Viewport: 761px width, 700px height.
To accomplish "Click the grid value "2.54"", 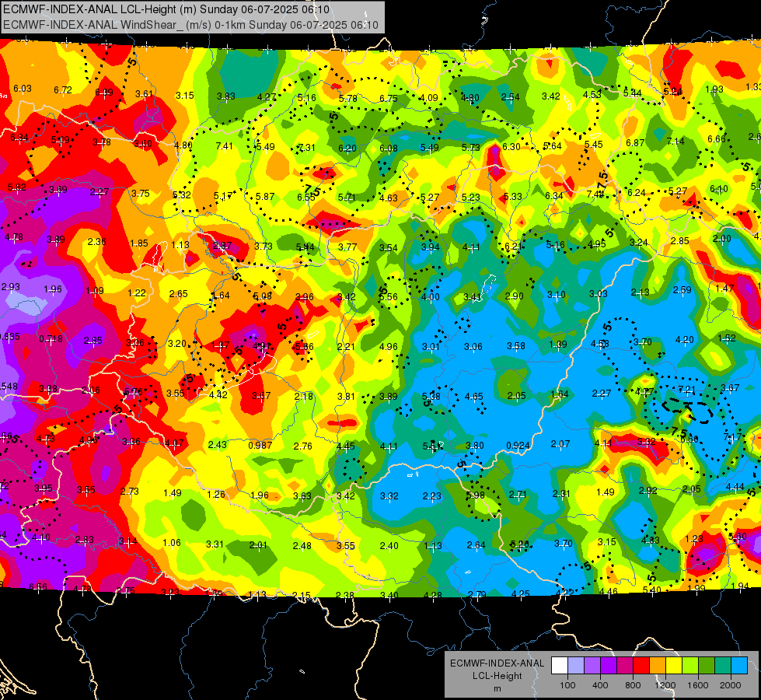I will click(511, 96).
